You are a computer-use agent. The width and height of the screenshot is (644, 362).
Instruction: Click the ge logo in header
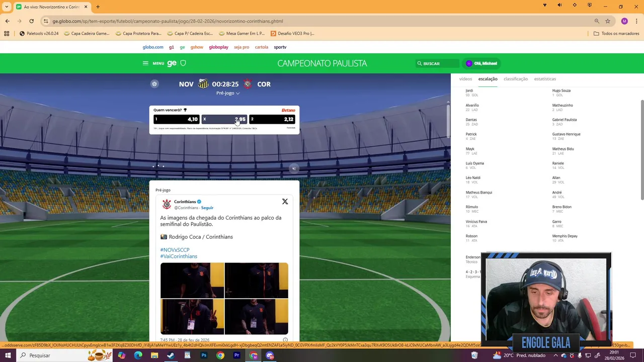point(172,63)
